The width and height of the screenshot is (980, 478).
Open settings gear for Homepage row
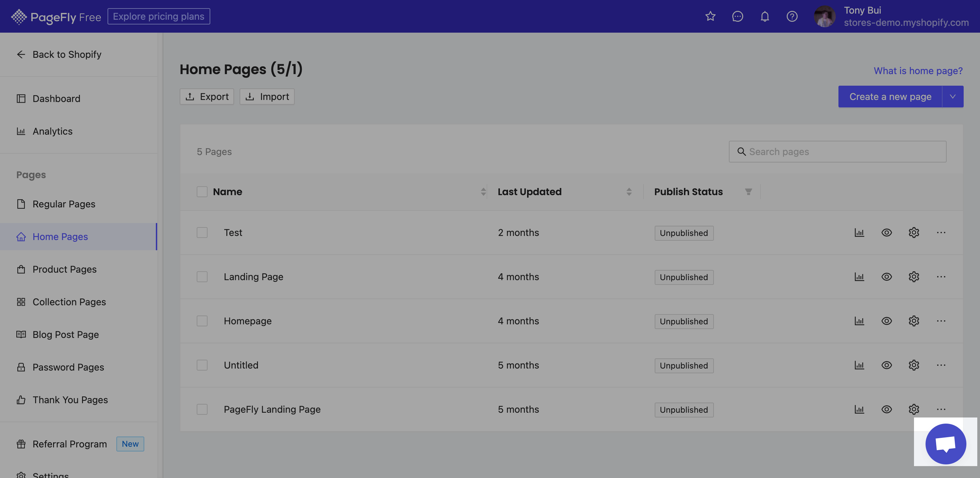pyautogui.click(x=914, y=321)
